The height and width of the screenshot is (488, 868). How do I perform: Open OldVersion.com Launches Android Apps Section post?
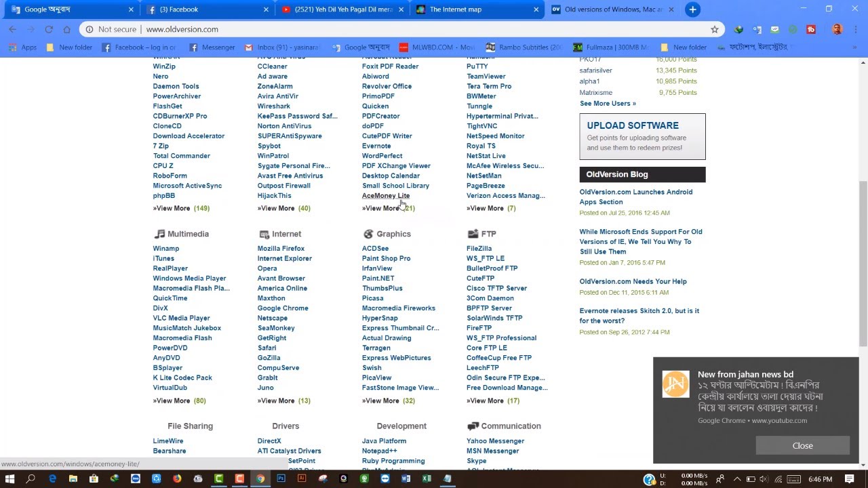(636, 197)
